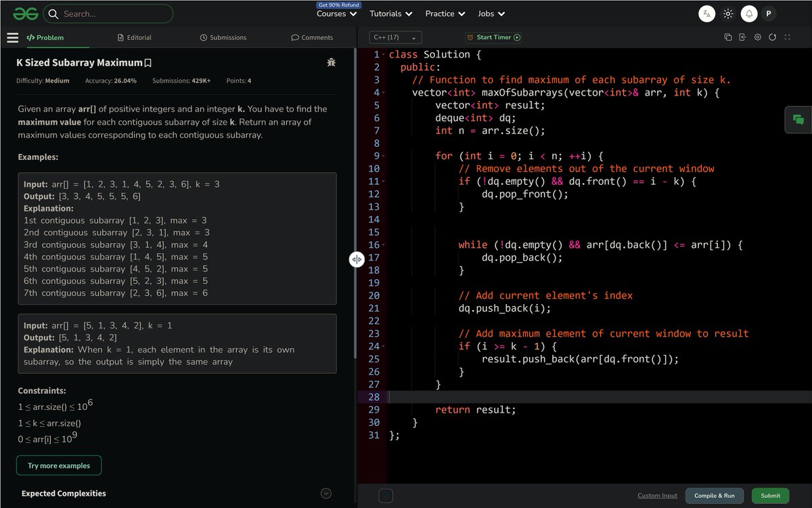The width and height of the screenshot is (812, 508).
Task: Select the Problem tab
Action: pyautogui.click(x=47, y=37)
